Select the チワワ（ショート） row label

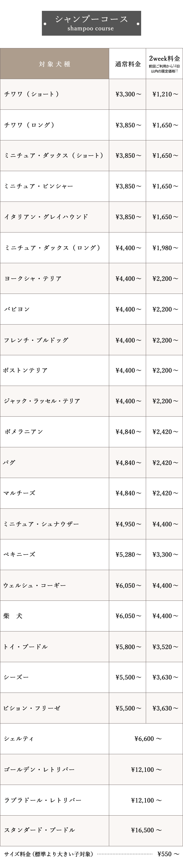pos(32,94)
